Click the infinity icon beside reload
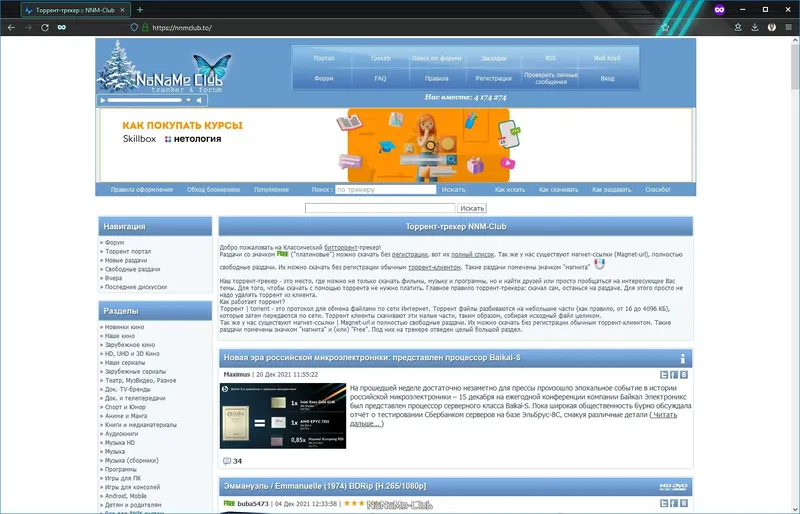Image resolution: width=800 pixels, height=514 pixels. pyautogui.click(x=62, y=28)
